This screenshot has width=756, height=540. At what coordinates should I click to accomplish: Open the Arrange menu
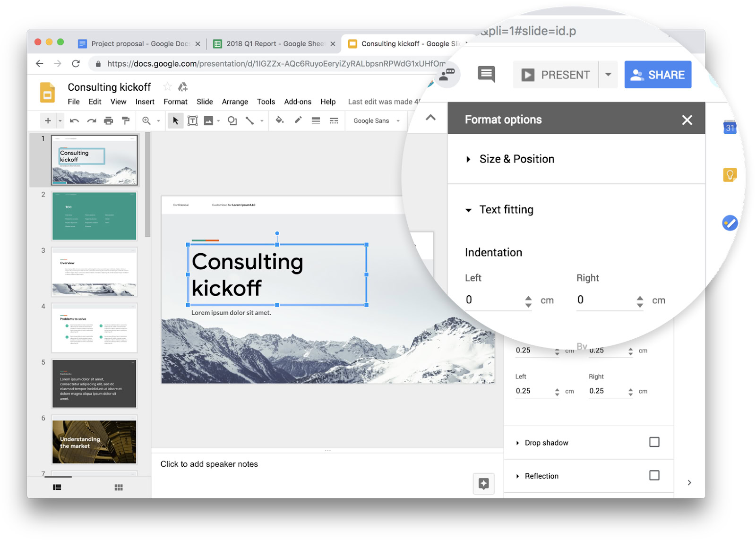235,102
